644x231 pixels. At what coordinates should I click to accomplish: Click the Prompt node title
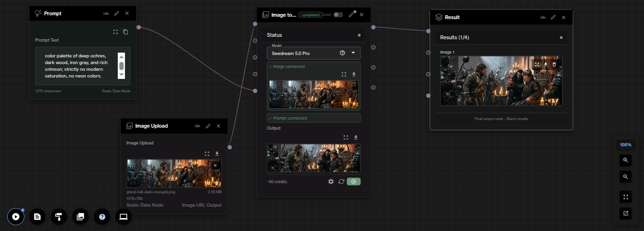[x=53, y=13]
